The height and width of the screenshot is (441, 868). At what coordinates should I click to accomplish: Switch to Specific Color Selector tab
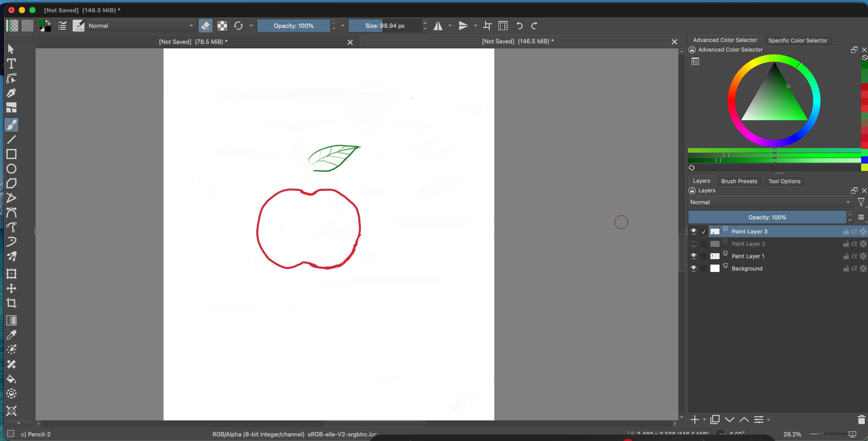(x=798, y=40)
